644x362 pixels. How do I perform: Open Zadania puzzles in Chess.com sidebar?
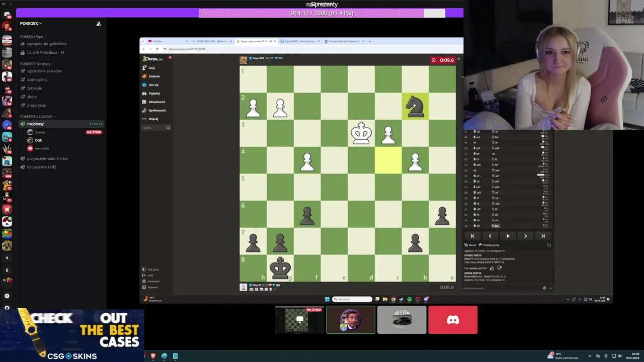tap(151, 76)
